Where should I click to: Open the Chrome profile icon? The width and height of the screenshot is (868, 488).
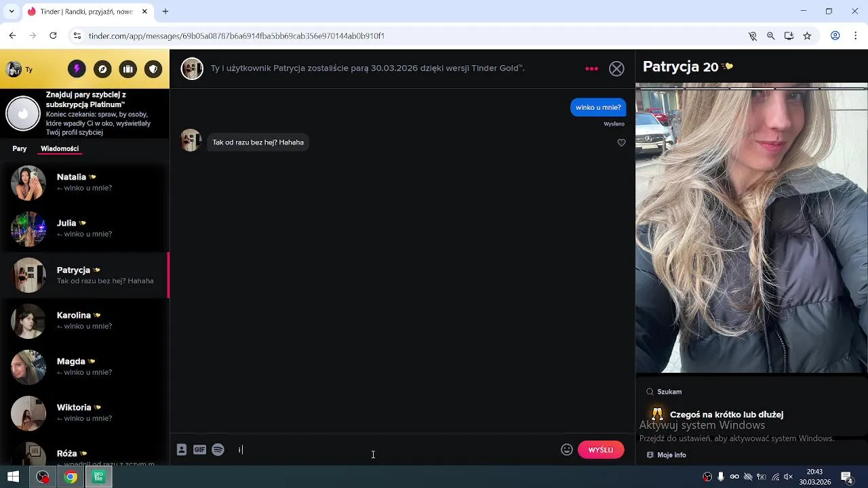[835, 36]
